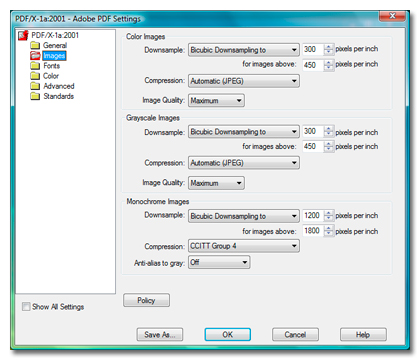Open Grayscale Images Image Quality dropdown

(216, 183)
